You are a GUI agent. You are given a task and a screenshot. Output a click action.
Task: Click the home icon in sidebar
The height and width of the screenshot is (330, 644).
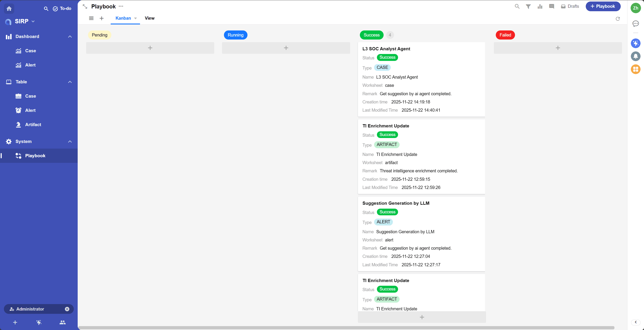coord(9,8)
